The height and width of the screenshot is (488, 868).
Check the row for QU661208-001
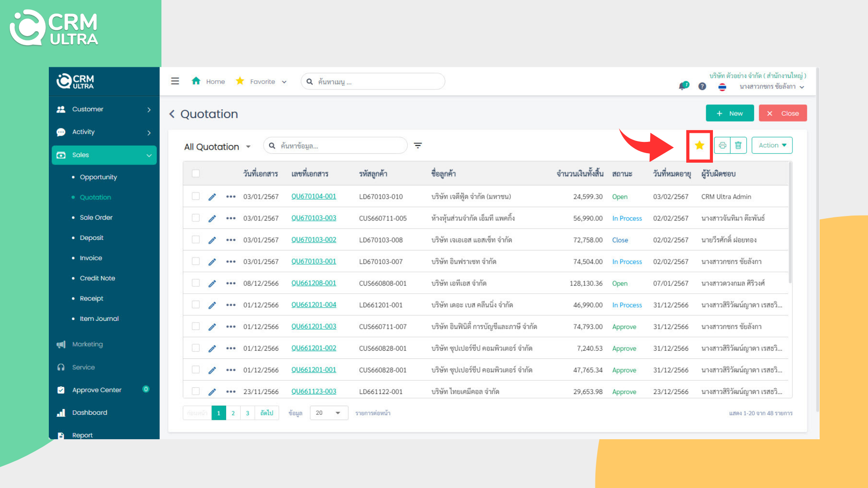tap(196, 283)
